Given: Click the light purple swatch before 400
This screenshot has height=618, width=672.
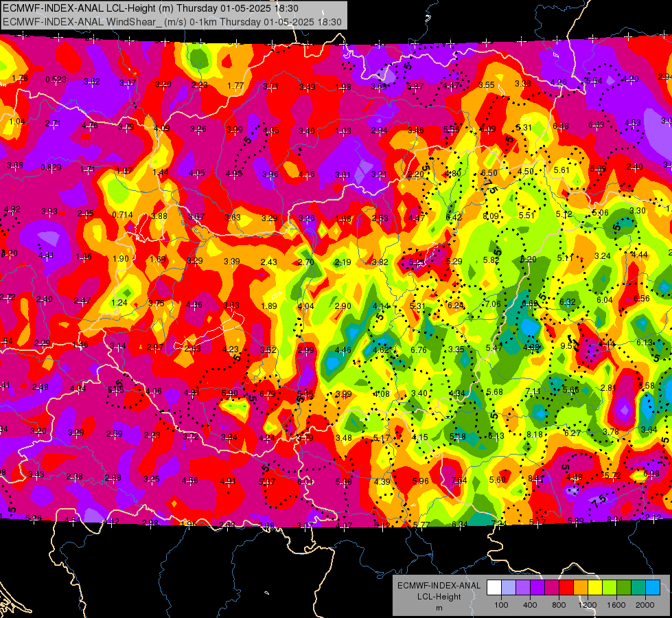Looking at the screenshot, I should tap(523, 588).
